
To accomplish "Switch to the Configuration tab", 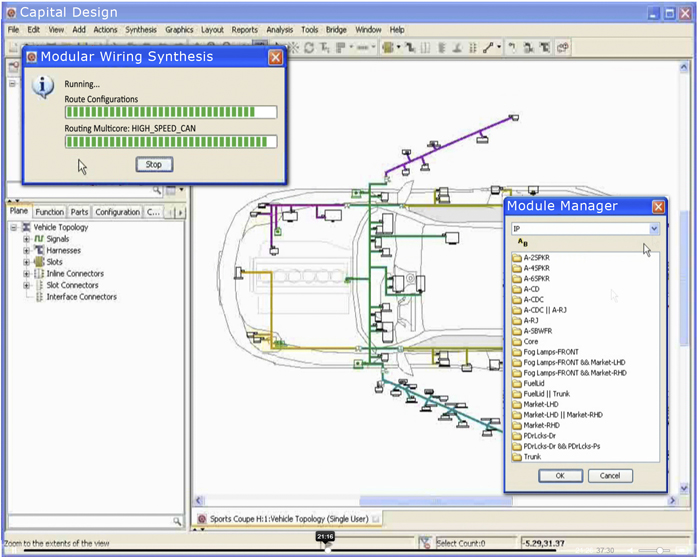I will click(117, 212).
